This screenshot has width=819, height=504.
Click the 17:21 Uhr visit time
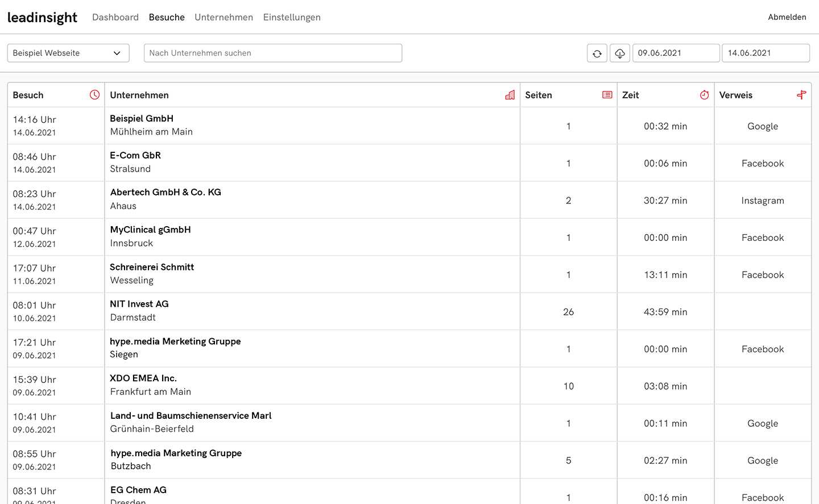click(x=35, y=342)
